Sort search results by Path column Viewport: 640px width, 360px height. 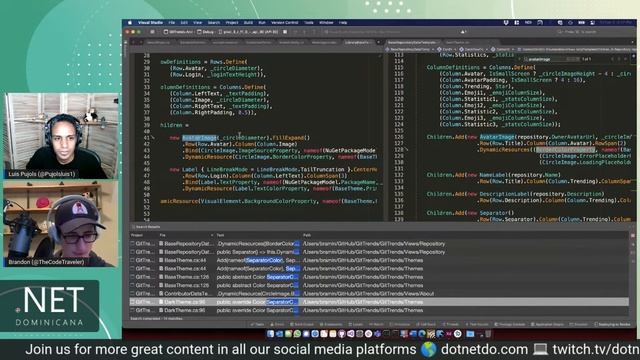coord(307,236)
